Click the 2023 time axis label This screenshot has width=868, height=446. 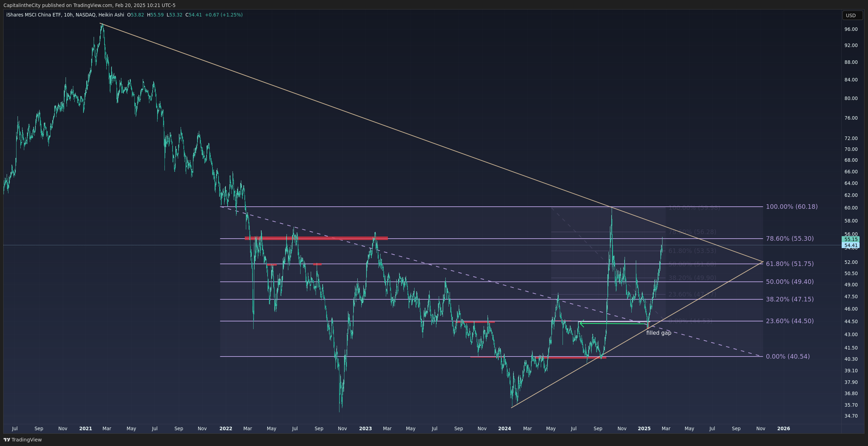[x=365, y=428]
